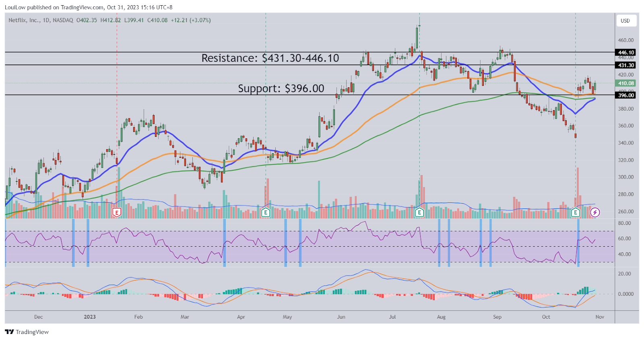Viewport: 644px width, 340px height.
Task: Click the 2023 label on time axis
Action: pyautogui.click(x=90, y=317)
